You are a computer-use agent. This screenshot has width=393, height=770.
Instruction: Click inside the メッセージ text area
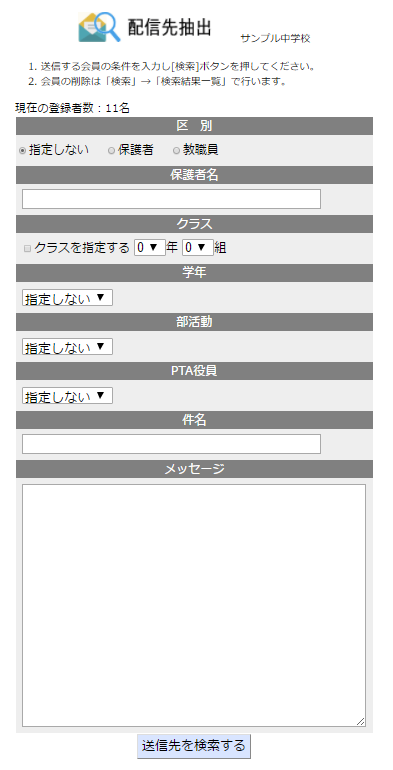[x=194, y=605]
